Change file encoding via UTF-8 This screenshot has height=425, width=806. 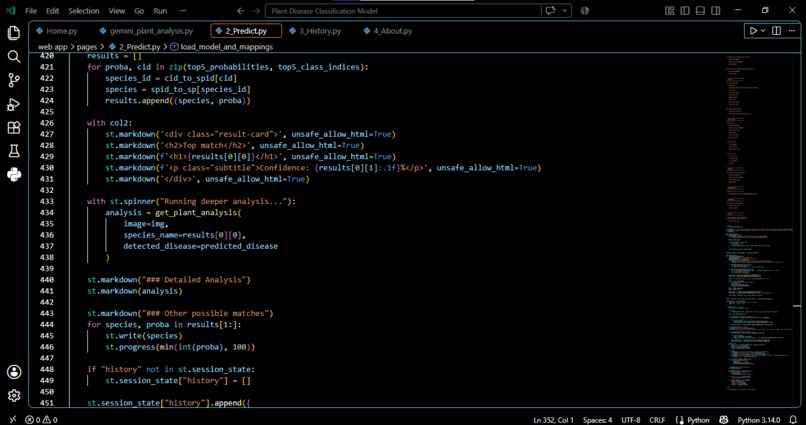631,420
